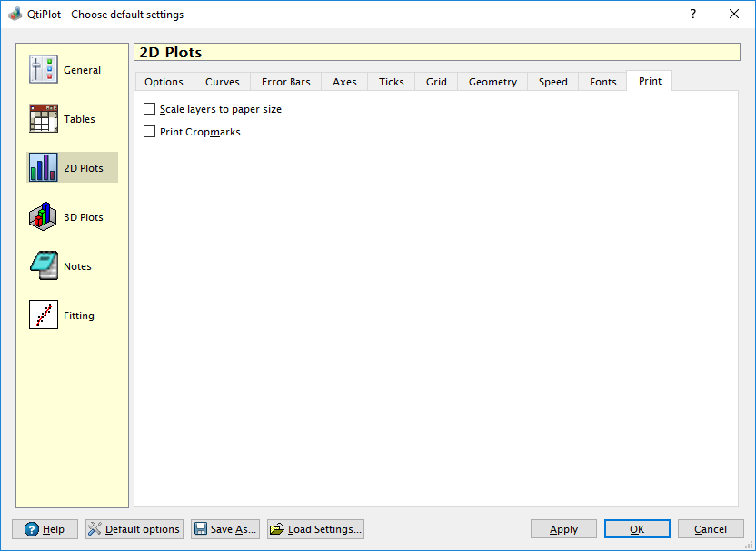Open the Fitting category icon
Image resolution: width=756 pixels, height=551 pixels.
44,316
